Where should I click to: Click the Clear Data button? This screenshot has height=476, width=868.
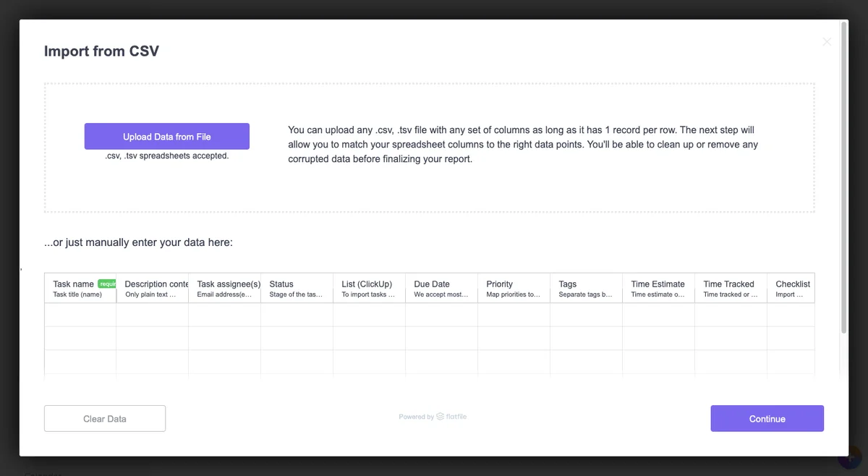pos(104,418)
